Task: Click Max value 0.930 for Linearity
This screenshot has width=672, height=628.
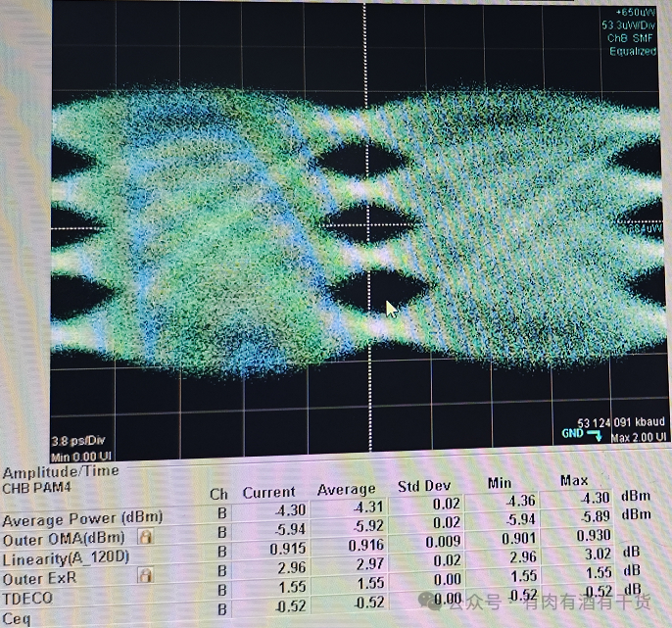Action: point(594,535)
